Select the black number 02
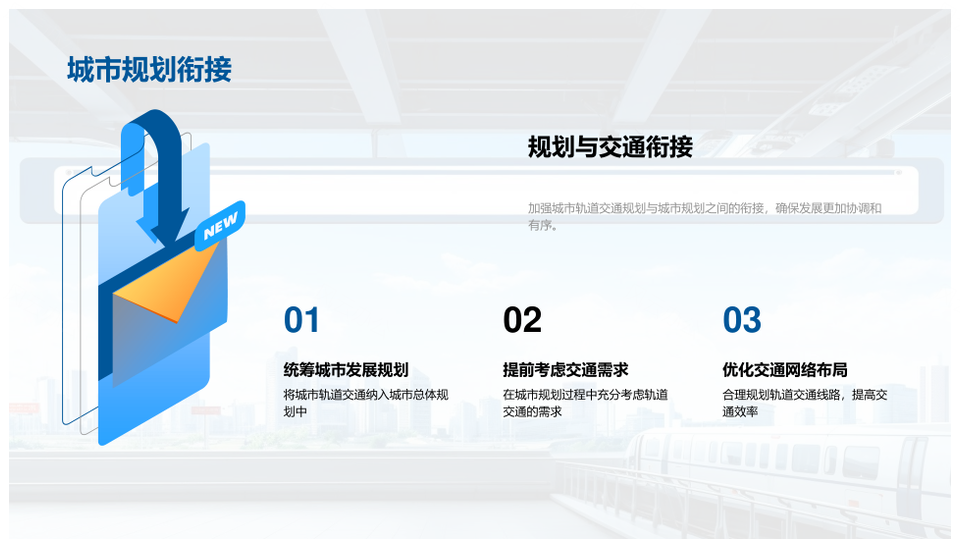 [x=522, y=320]
